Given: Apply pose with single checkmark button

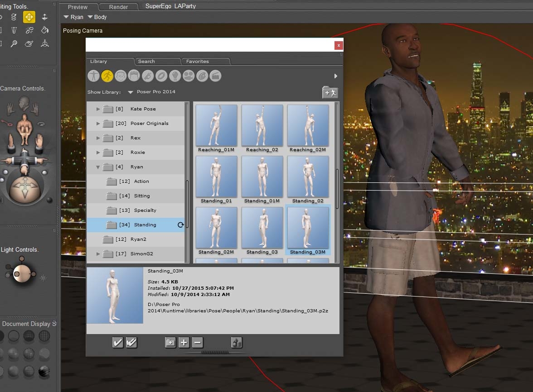Looking at the screenshot, I should click(118, 343).
